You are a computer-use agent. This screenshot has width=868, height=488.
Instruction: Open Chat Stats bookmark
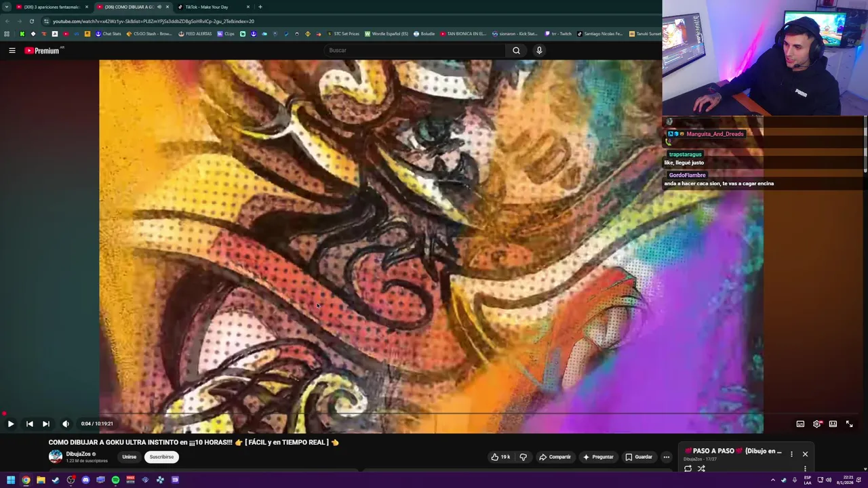click(x=108, y=34)
